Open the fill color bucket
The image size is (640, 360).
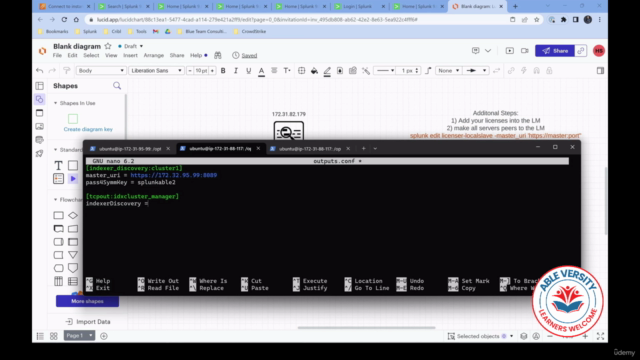tap(314, 71)
